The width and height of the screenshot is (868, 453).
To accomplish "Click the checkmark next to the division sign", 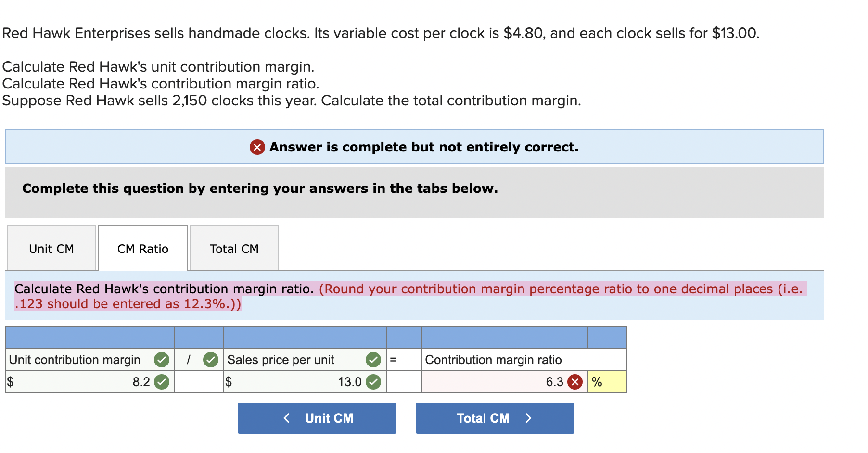I will point(210,359).
